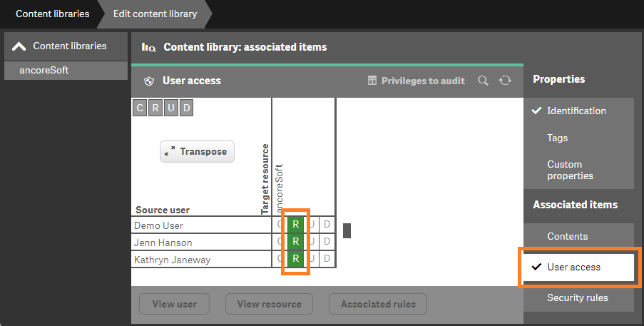Open the Security rules associated item
Image resolution: width=644 pixels, height=326 pixels.
click(578, 298)
